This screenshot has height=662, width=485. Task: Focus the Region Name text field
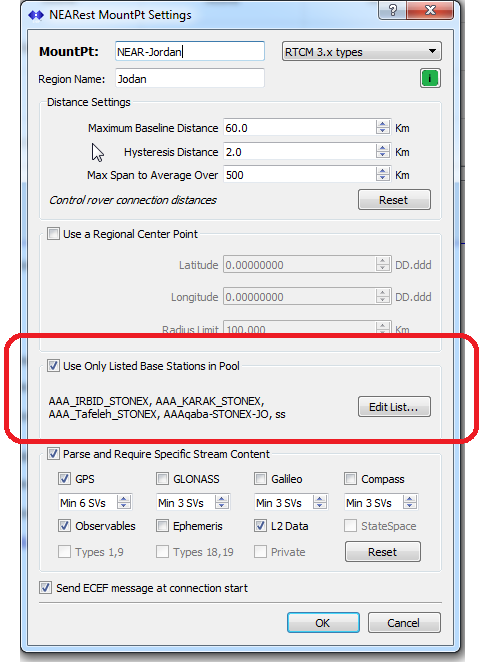click(x=190, y=79)
